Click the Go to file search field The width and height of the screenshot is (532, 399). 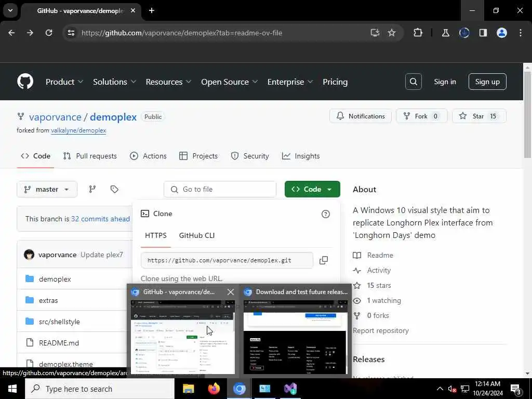click(220, 189)
